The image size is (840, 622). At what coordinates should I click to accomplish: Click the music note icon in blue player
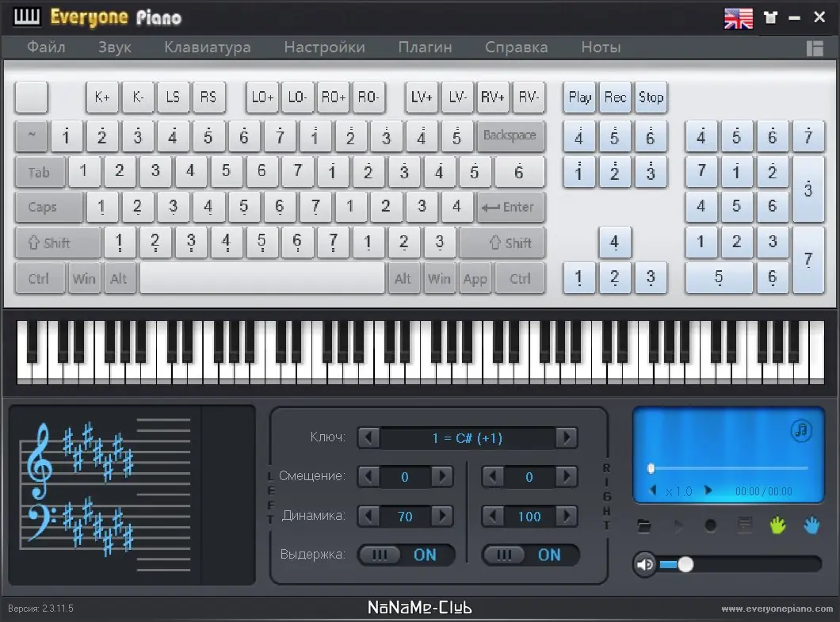click(801, 429)
